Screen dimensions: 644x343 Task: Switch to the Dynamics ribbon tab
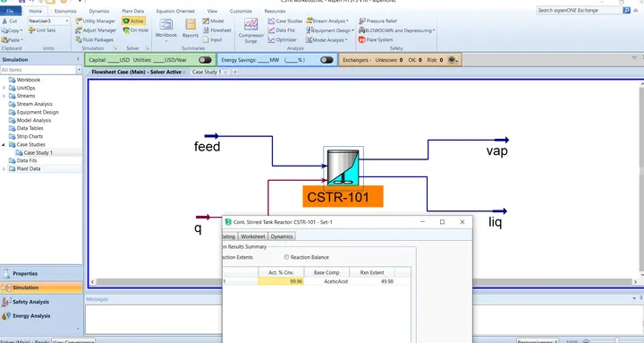[x=99, y=11]
